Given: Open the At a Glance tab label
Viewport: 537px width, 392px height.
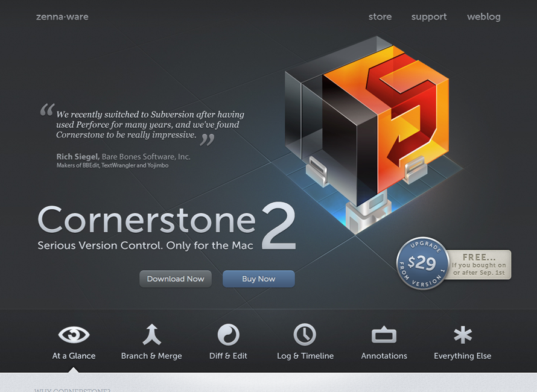Looking at the screenshot, I should pyautogui.click(x=74, y=356).
